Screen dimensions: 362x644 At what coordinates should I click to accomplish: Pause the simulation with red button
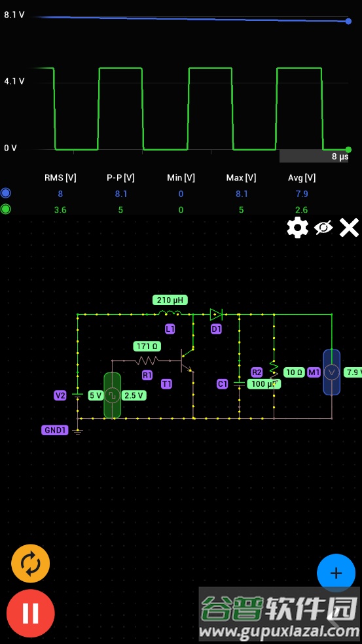click(30, 613)
